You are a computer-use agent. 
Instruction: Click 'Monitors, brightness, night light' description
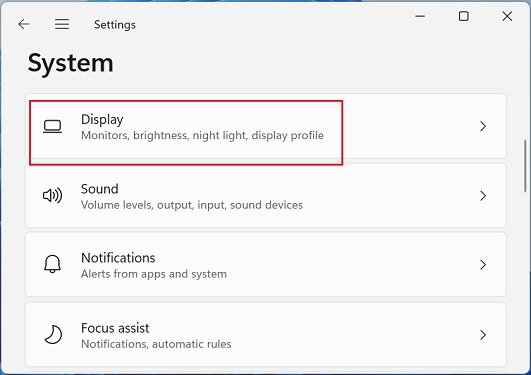click(165, 136)
